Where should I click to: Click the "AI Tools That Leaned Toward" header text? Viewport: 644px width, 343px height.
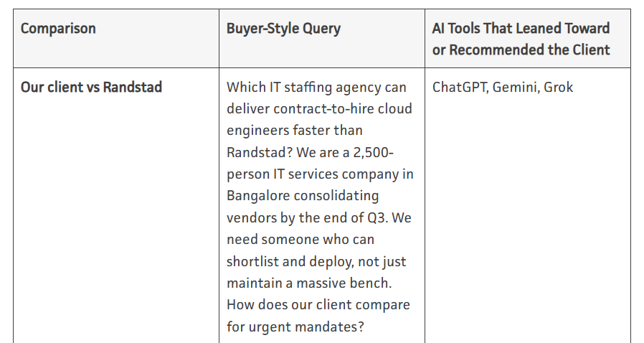[521, 28]
